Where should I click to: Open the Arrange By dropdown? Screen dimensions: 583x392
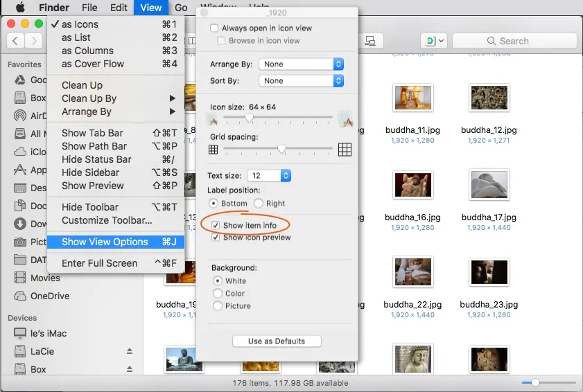pyautogui.click(x=301, y=64)
